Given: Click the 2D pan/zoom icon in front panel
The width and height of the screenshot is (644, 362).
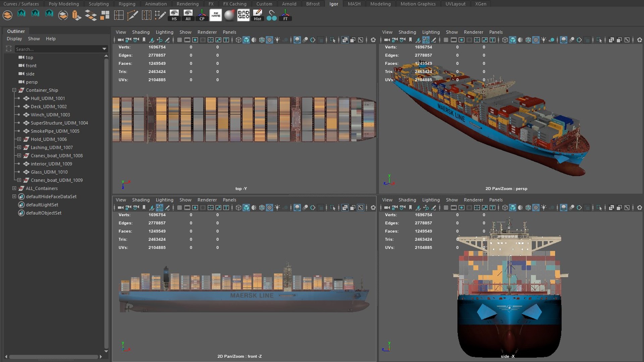Looking at the screenshot, I should [159, 208].
